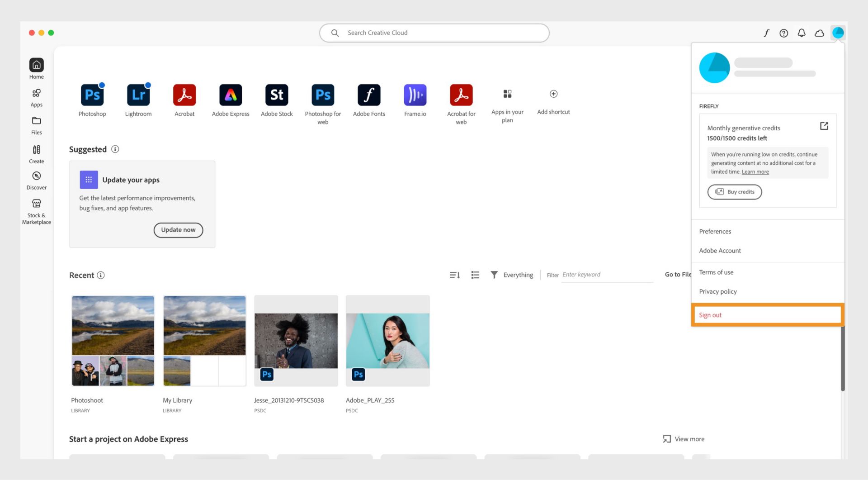Screen dimensions: 868x480
Task: Select Discover in the sidebar
Action: (37, 180)
